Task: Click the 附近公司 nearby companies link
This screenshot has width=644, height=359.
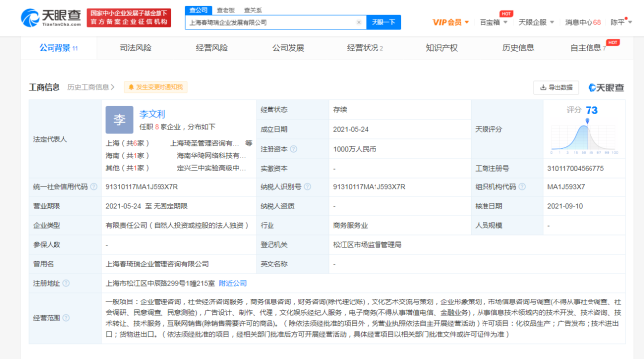Action: 233,283
